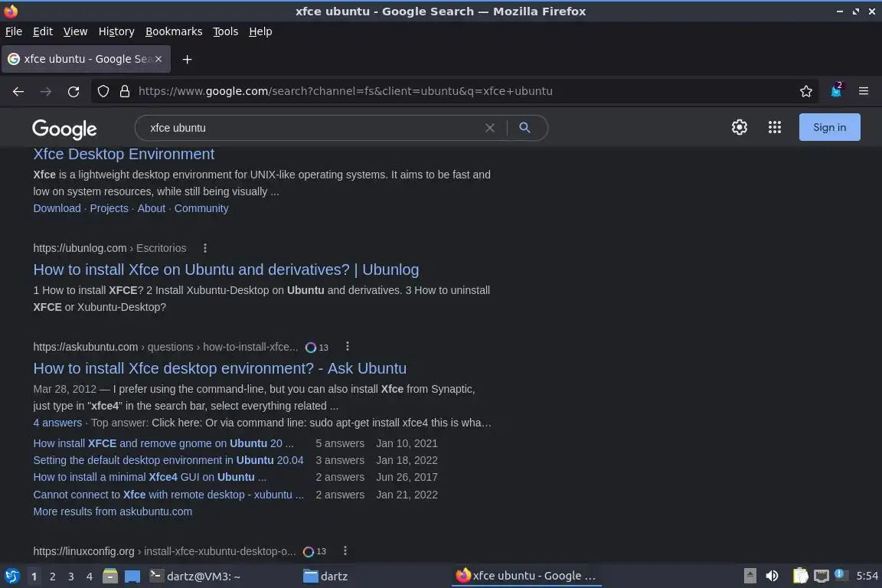Screen dimensions: 882x588
Task: Open the Ask Ubuntu install Xfce result
Action: coord(220,368)
